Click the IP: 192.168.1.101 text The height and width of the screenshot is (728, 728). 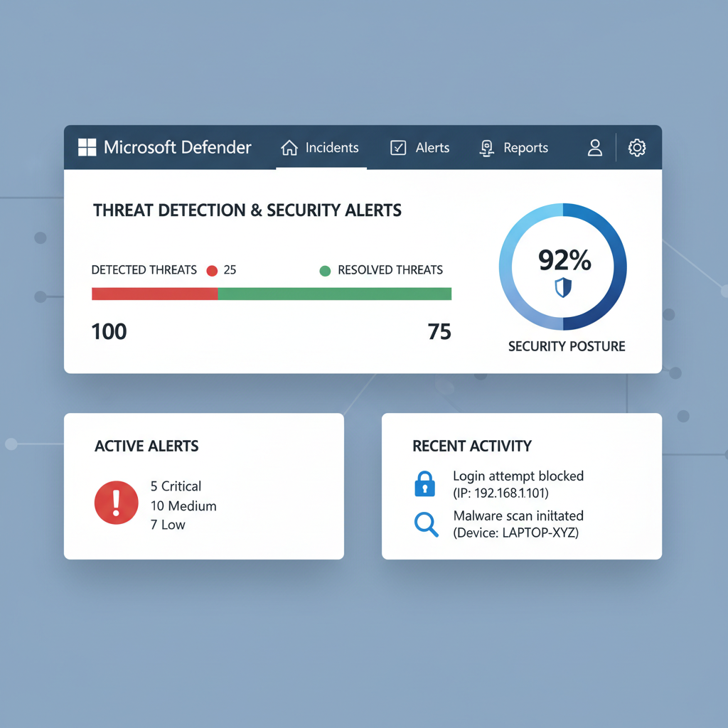click(501, 493)
